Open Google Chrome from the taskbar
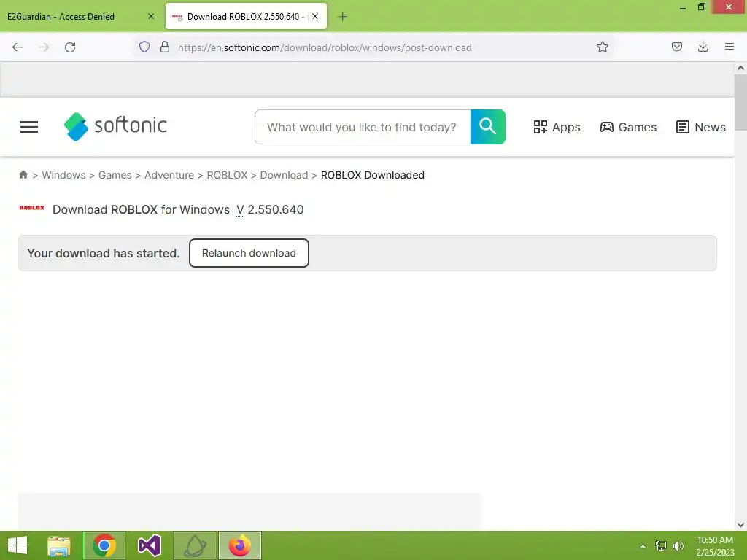This screenshot has width=747, height=560. [x=104, y=545]
